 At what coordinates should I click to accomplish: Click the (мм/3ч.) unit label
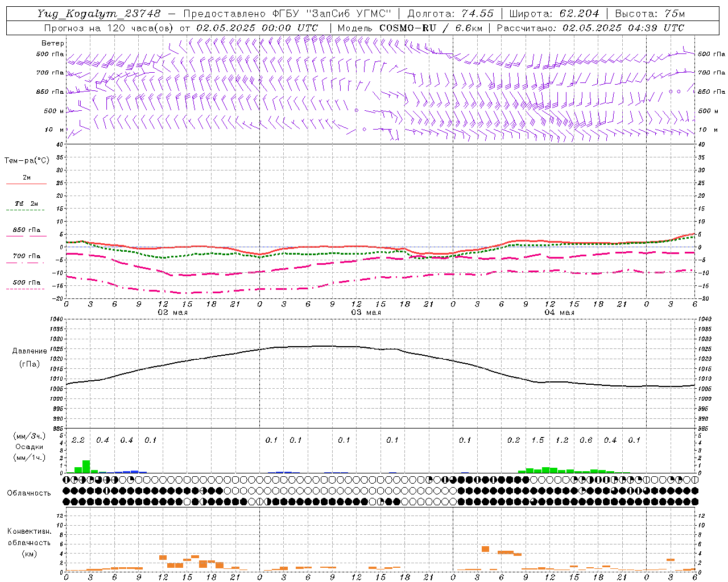click(x=30, y=436)
